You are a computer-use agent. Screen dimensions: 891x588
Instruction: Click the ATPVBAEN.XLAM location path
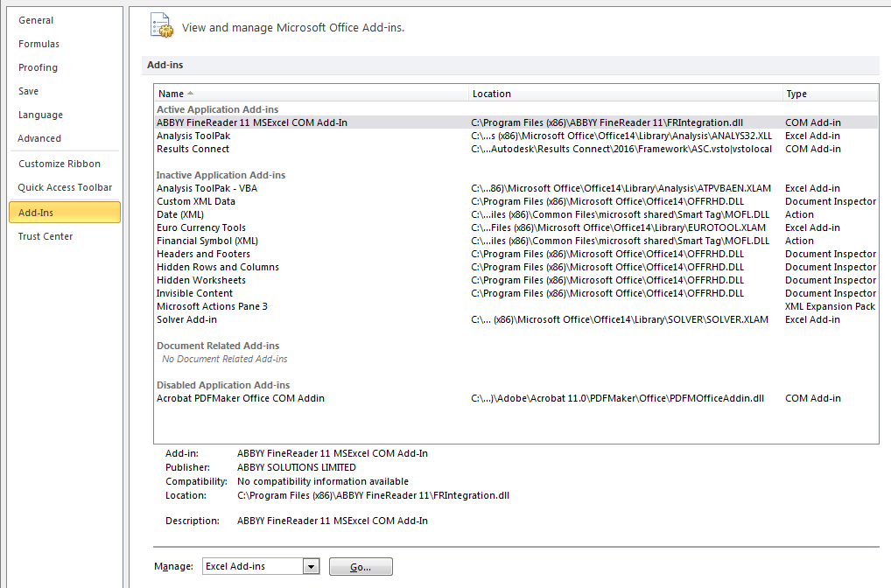click(x=621, y=188)
